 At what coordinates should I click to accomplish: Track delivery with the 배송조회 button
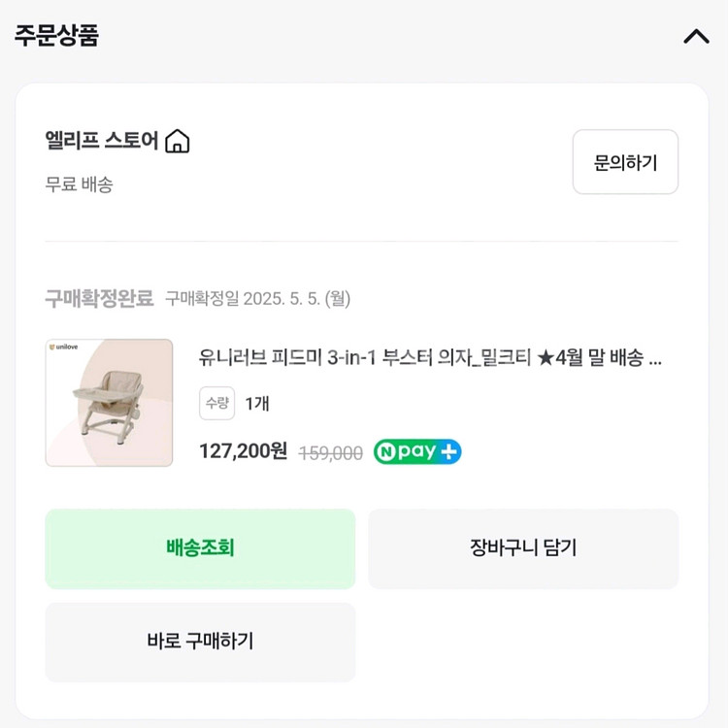[200, 548]
